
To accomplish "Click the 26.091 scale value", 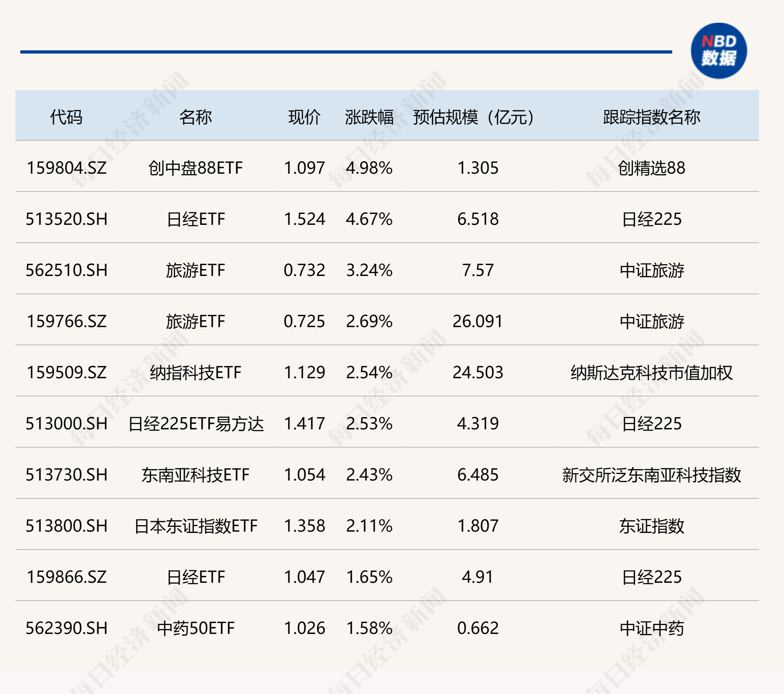I will pos(478,321).
